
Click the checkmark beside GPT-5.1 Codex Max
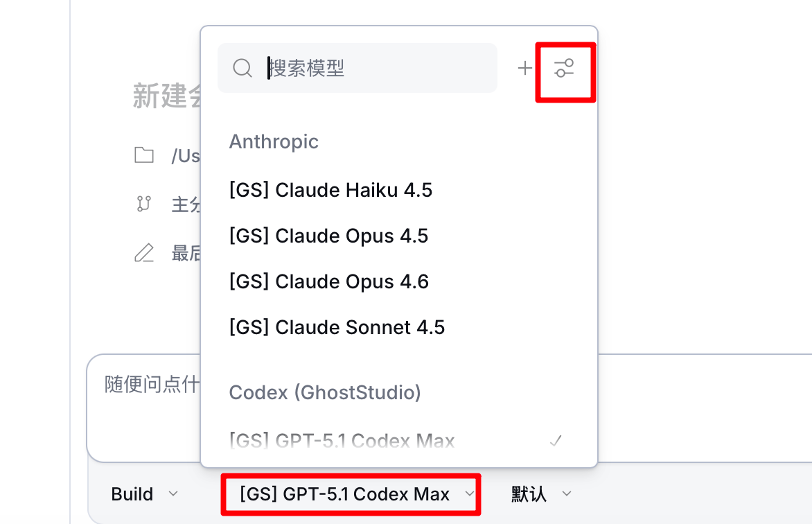pyautogui.click(x=555, y=440)
